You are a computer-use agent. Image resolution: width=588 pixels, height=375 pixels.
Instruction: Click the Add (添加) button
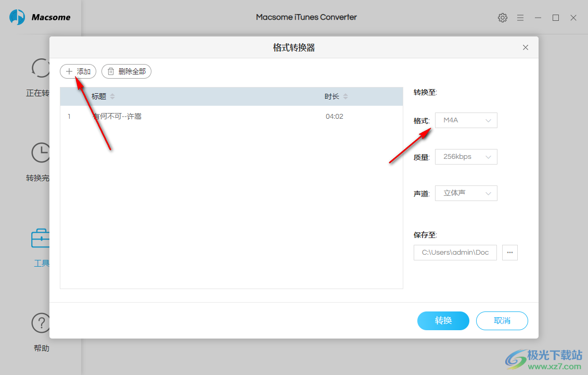[x=78, y=71]
